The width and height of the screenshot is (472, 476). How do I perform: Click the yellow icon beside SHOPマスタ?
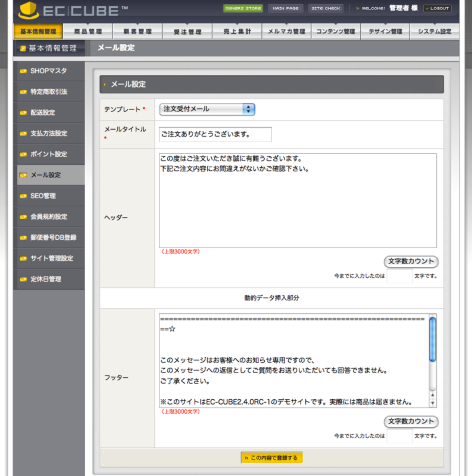(23, 71)
